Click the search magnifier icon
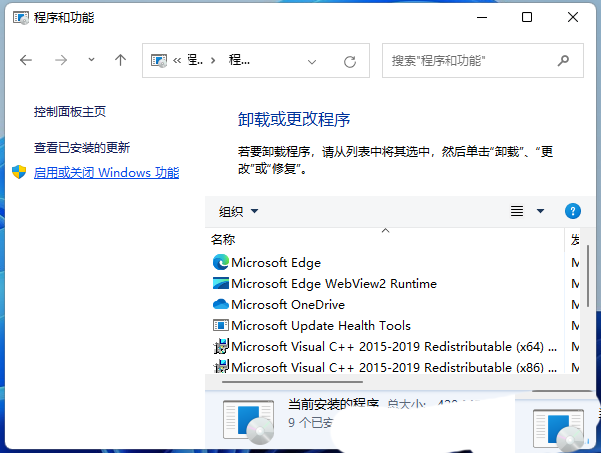Image resolution: width=601 pixels, height=453 pixels. click(x=566, y=61)
